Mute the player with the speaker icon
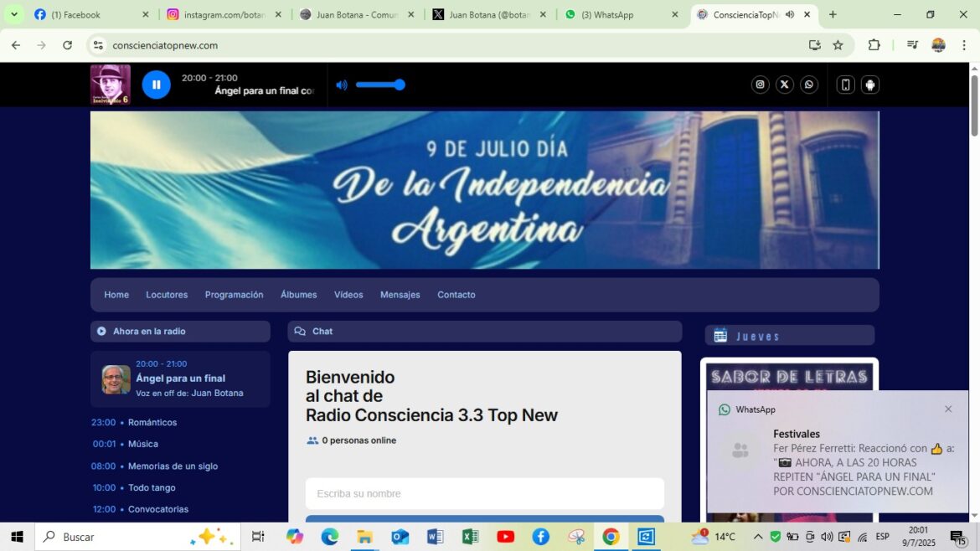 (342, 85)
